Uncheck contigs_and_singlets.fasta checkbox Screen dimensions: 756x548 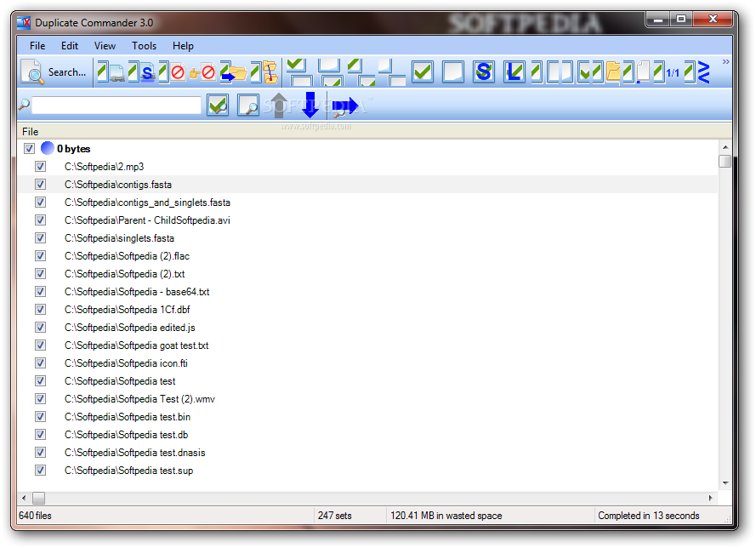[41, 203]
